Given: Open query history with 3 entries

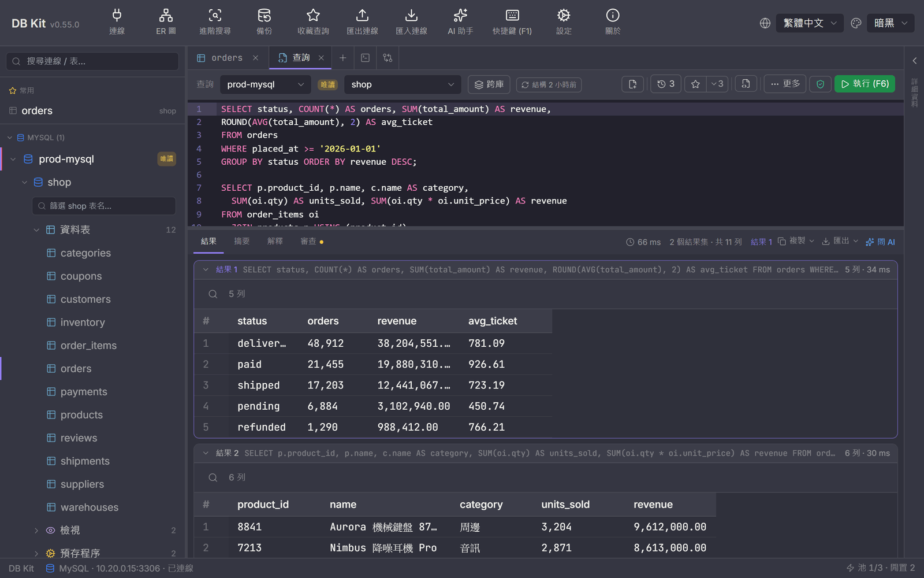Looking at the screenshot, I should point(666,84).
